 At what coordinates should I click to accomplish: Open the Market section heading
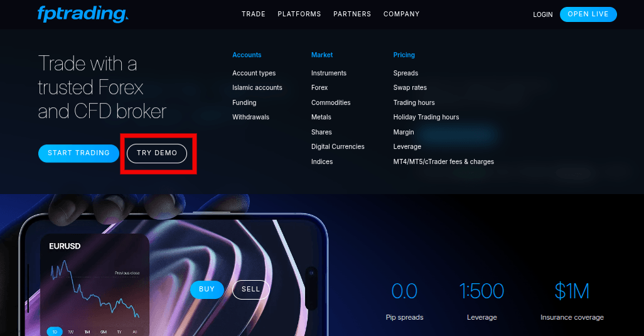click(x=322, y=55)
